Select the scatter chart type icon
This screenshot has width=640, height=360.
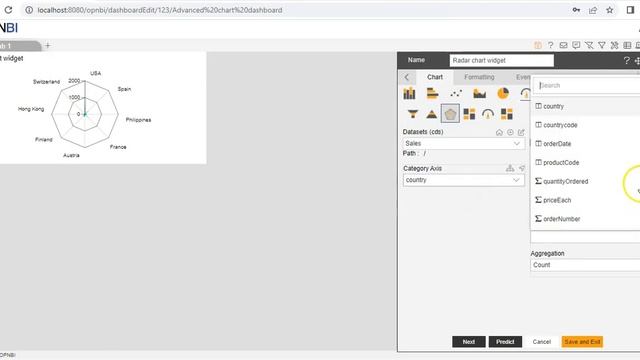[x=456, y=93]
